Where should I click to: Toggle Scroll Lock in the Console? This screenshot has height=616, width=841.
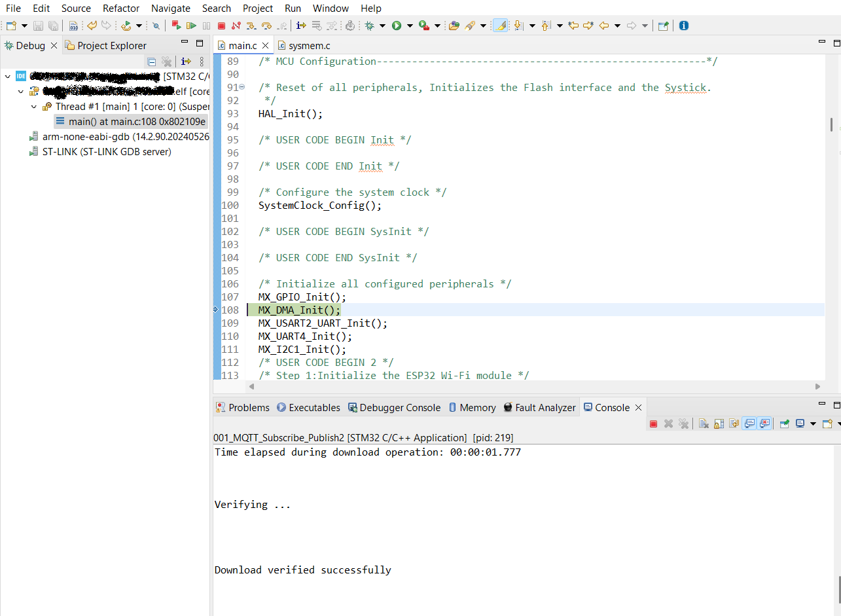[x=717, y=424]
